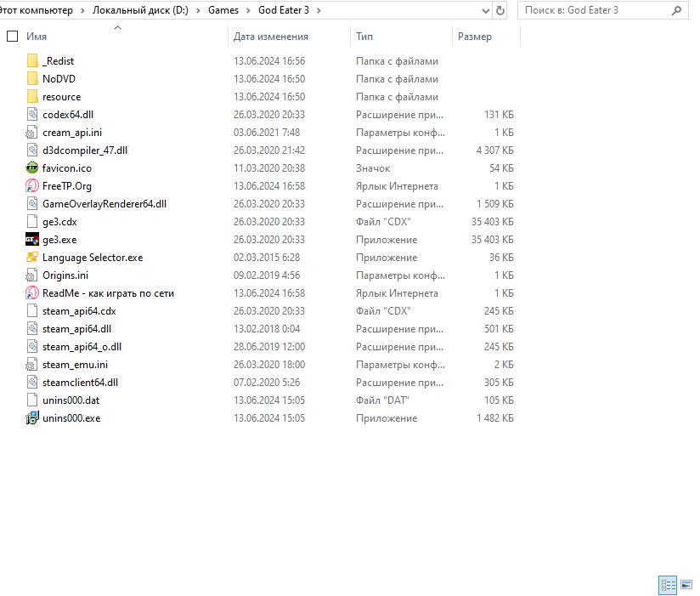Toggle sort direction arrow above Имя
The image size is (700, 596).
tap(118, 28)
